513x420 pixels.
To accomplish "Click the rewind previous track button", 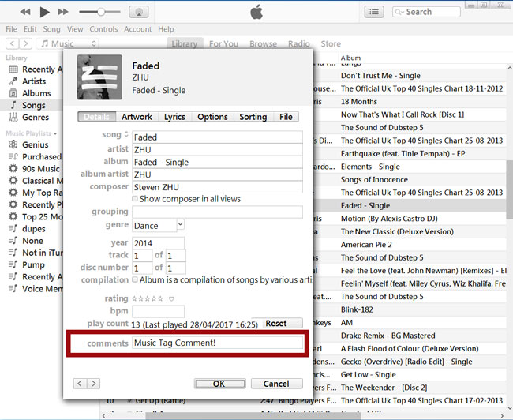I will click(25, 12).
